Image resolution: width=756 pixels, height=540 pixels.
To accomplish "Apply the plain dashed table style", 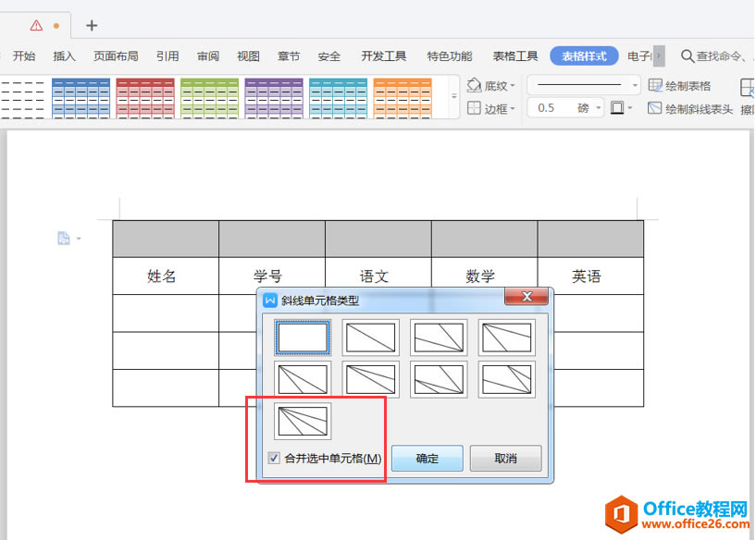I will pos(22,98).
